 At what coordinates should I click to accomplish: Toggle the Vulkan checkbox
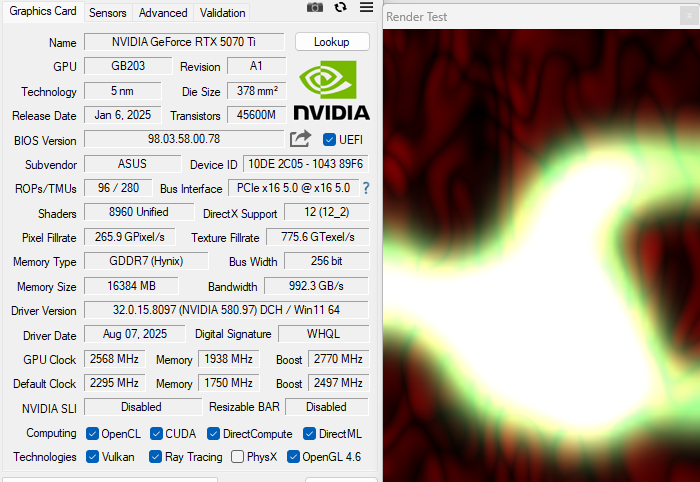92,457
